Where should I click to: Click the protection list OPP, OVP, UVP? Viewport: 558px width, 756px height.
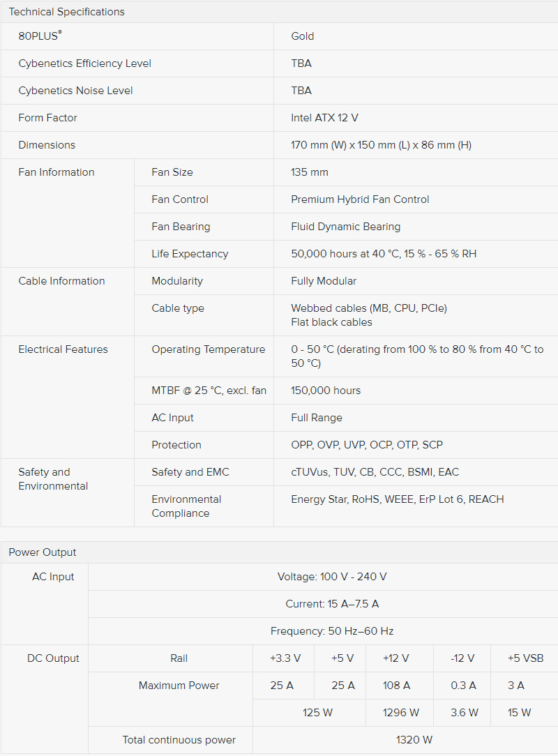tap(367, 445)
